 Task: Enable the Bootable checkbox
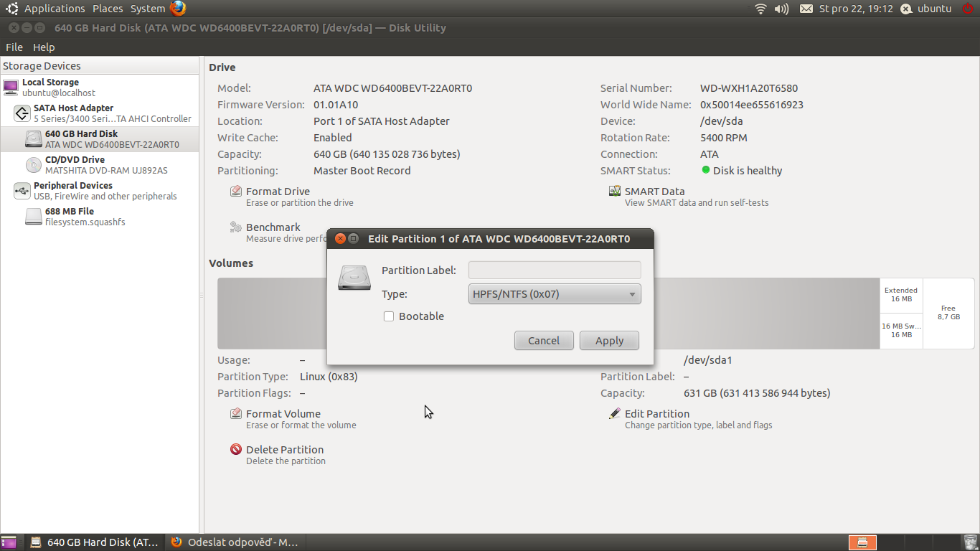[389, 316]
